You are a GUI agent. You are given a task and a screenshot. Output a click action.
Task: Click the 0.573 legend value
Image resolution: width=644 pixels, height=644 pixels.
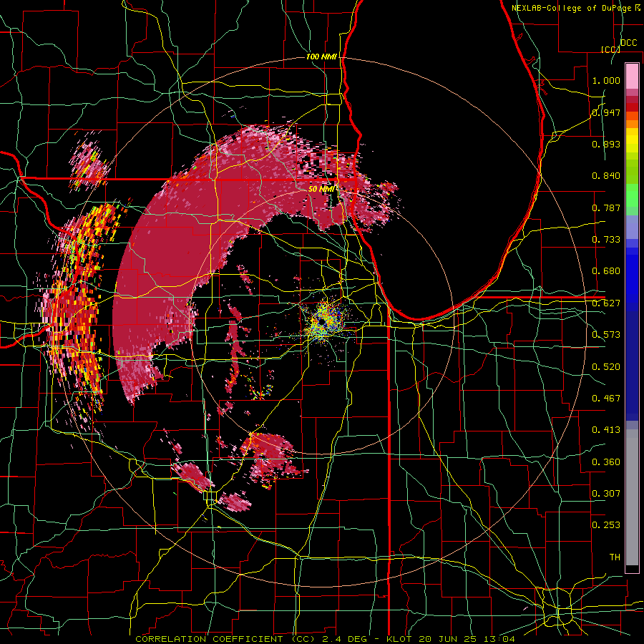606,335
